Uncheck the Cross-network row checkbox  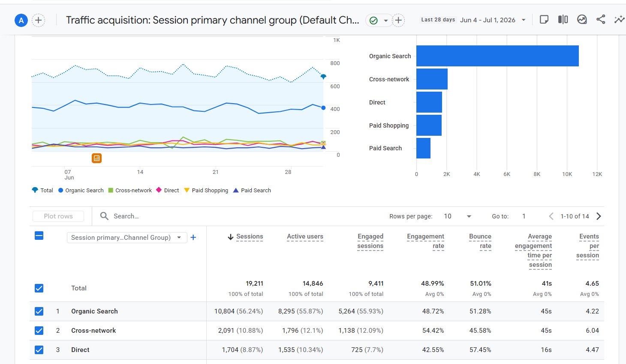coord(39,331)
